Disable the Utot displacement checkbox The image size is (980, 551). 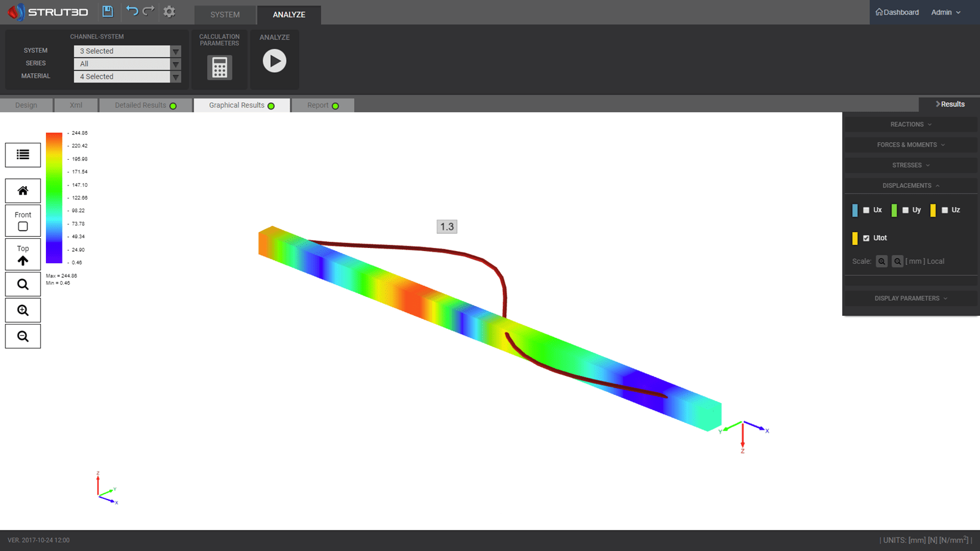865,238
